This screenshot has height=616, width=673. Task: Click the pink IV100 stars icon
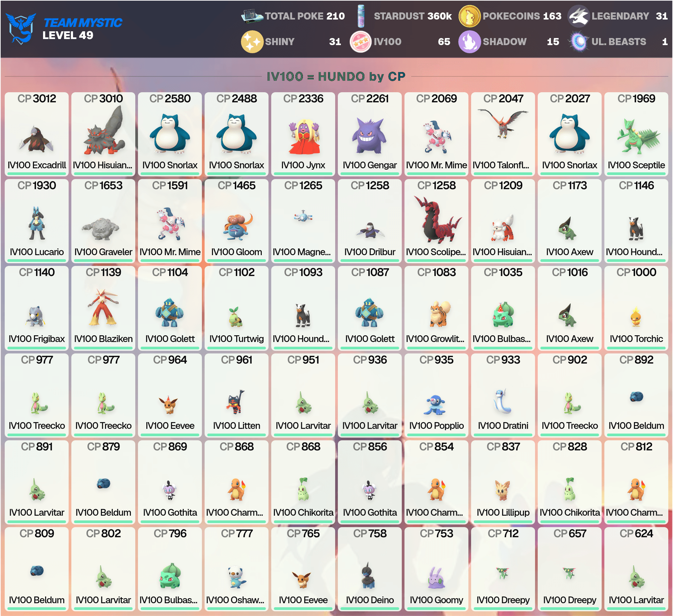point(361,42)
